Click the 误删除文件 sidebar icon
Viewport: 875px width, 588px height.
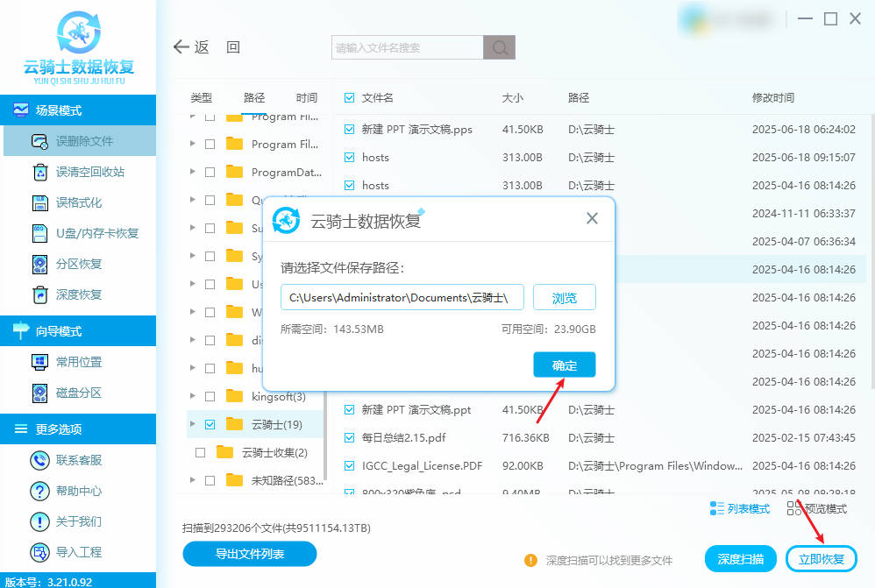point(39,141)
